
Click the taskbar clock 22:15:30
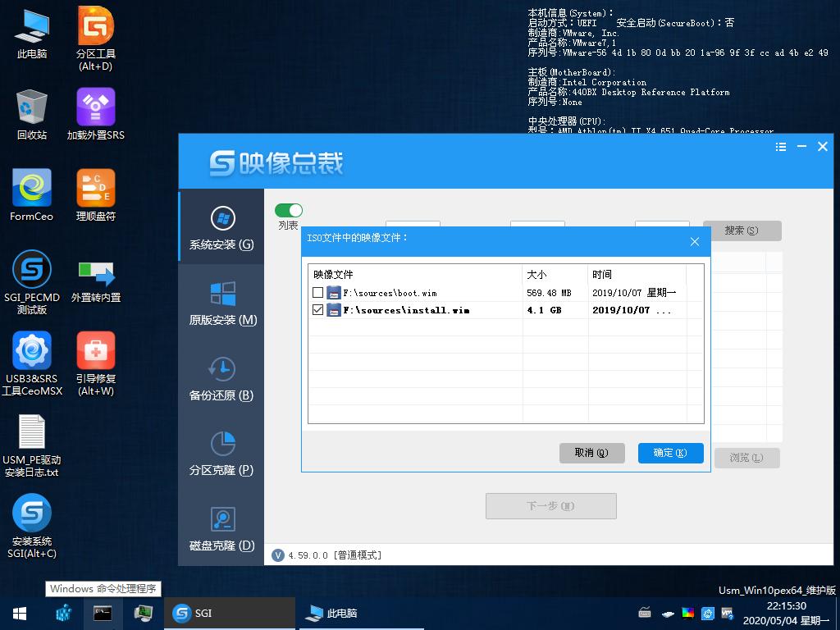click(787, 606)
